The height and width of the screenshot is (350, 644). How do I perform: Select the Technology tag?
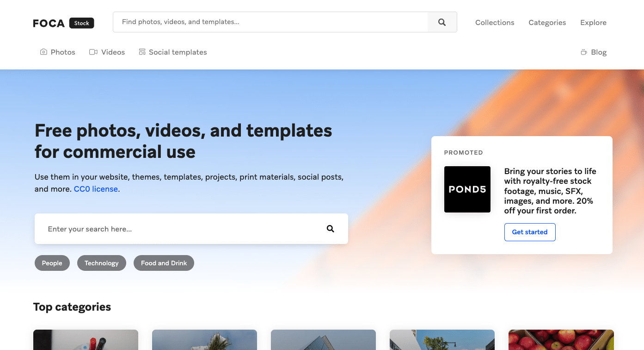(101, 263)
